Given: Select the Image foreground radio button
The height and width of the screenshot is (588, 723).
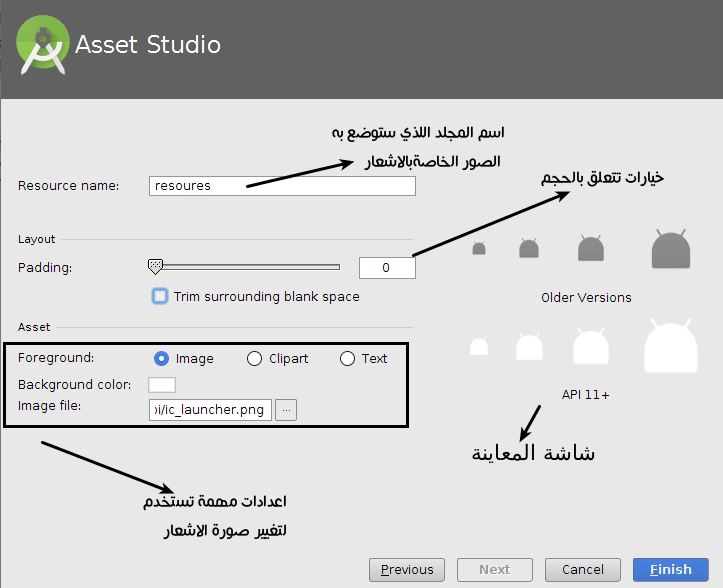Looking at the screenshot, I should click(x=161, y=358).
